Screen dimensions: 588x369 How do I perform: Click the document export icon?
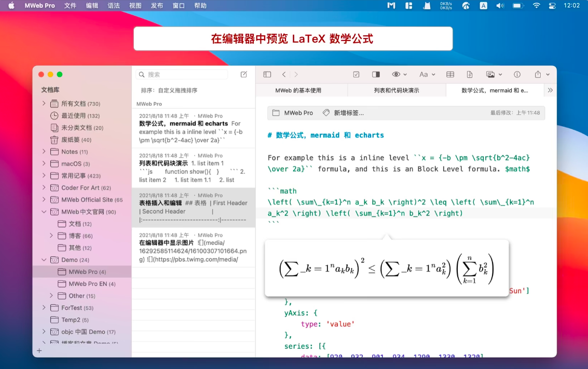pos(470,74)
